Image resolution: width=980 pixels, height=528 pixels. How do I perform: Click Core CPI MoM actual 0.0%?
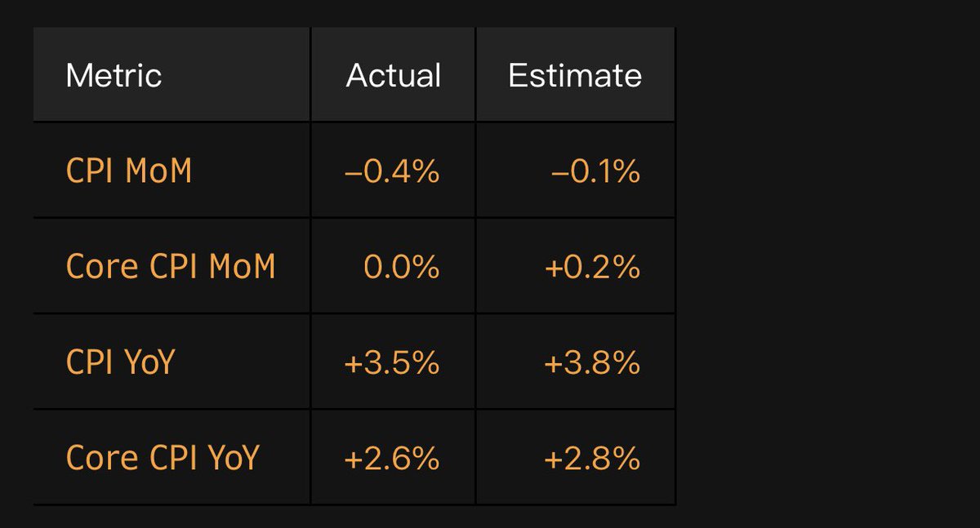402,267
